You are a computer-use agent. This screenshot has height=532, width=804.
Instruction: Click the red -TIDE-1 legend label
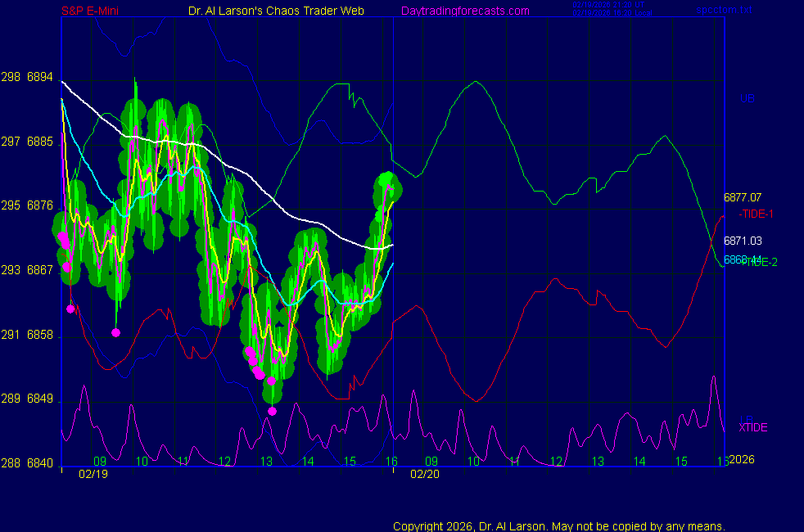pos(757,214)
